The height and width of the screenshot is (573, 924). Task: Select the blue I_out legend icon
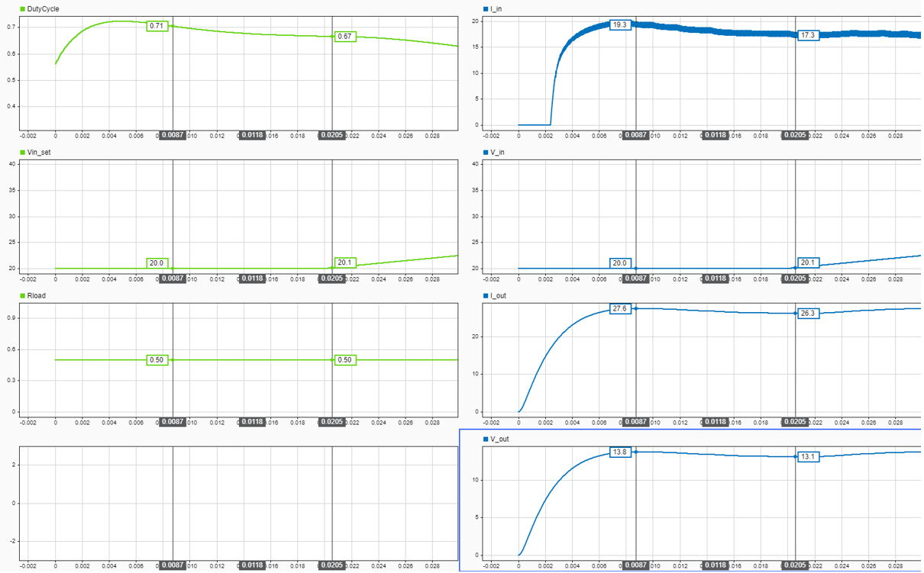(x=484, y=295)
